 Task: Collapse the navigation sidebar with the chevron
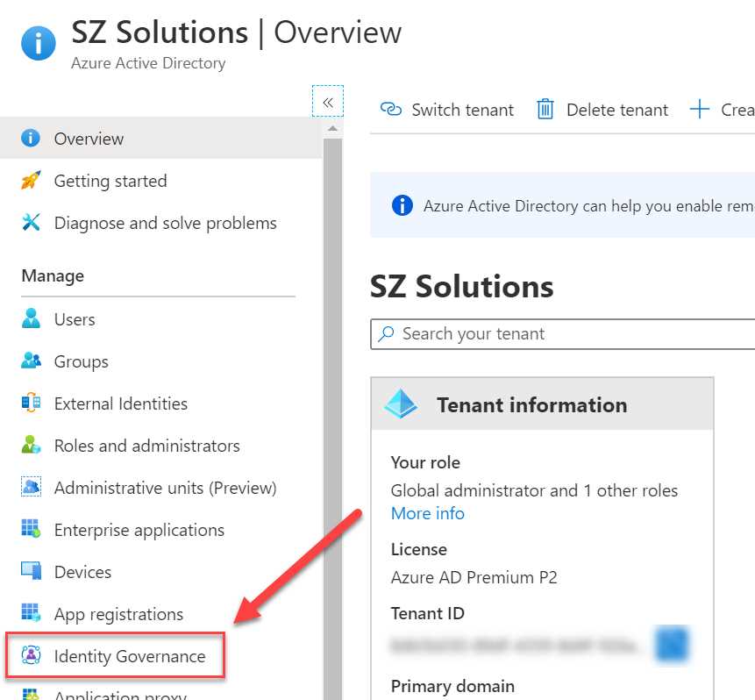(327, 102)
